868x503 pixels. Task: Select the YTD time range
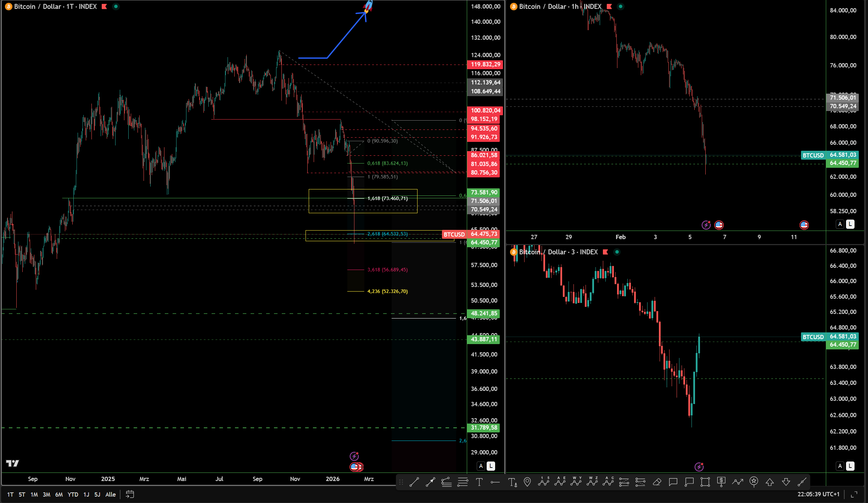click(x=73, y=494)
